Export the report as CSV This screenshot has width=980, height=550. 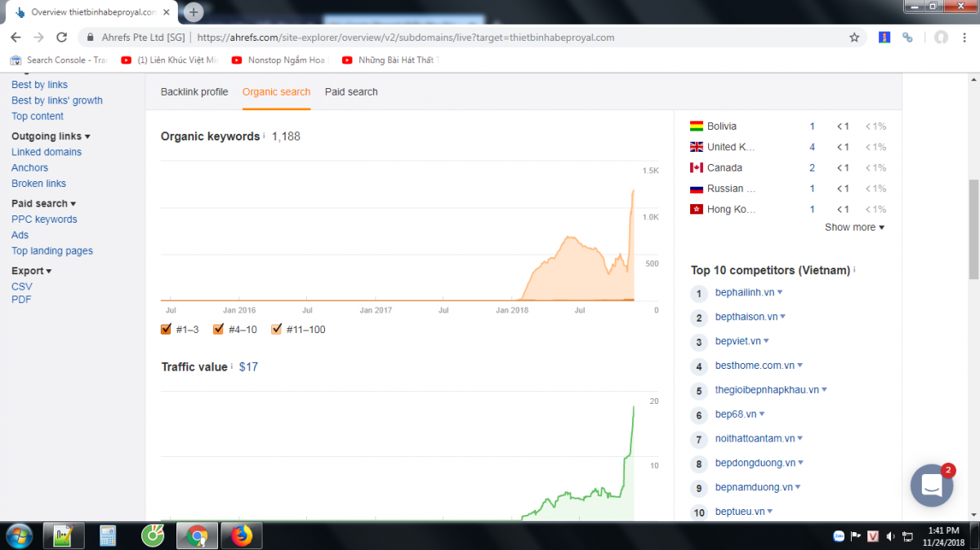pyautogui.click(x=22, y=286)
